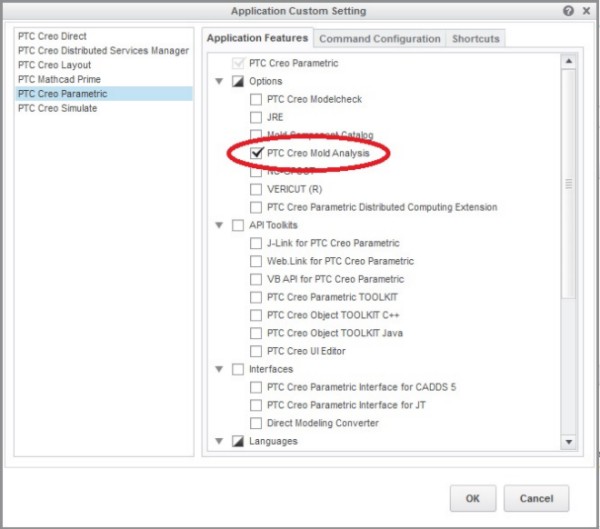Screen dimensions: 600x529
Task: Enable Distributed Computing Extension checkbox
Action: pos(256,207)
